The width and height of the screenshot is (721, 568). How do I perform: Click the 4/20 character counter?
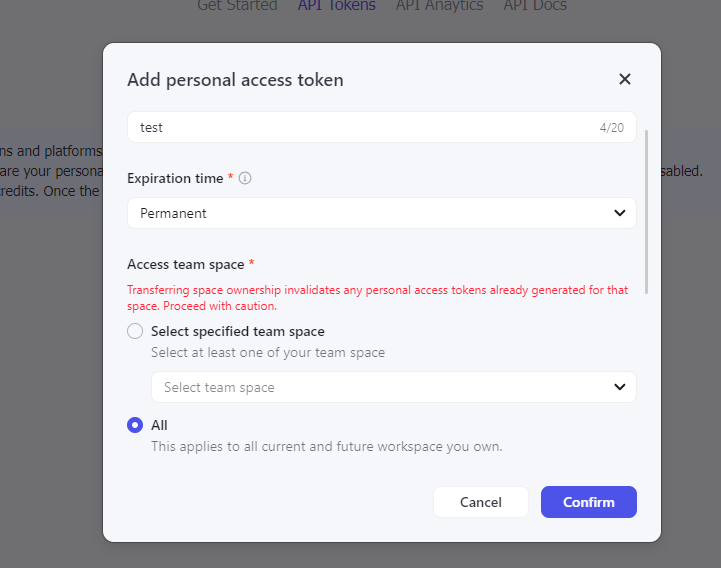point(612,128)
